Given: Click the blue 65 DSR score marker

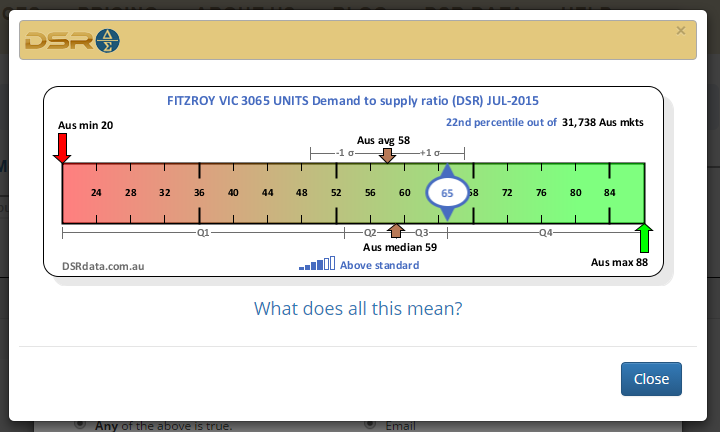Looking at the screenshot, I should click(x=447, y=193).
